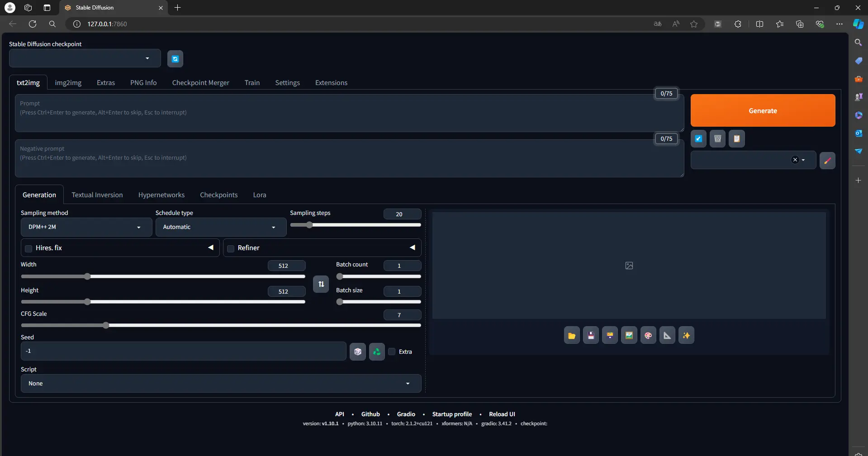Save images as zip archive icon

tap(610, 336)
